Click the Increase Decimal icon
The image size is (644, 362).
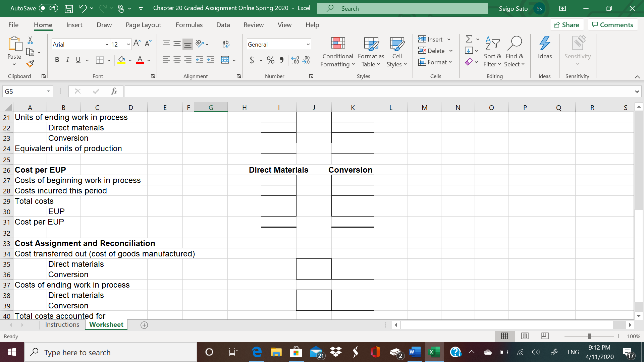[295, 60]
